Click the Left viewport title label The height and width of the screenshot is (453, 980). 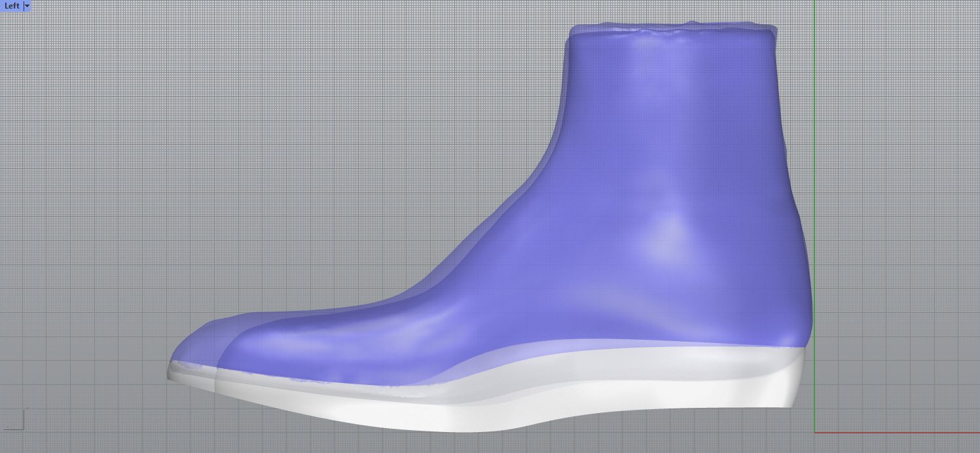pyautogui.click(x=12, y=6)
